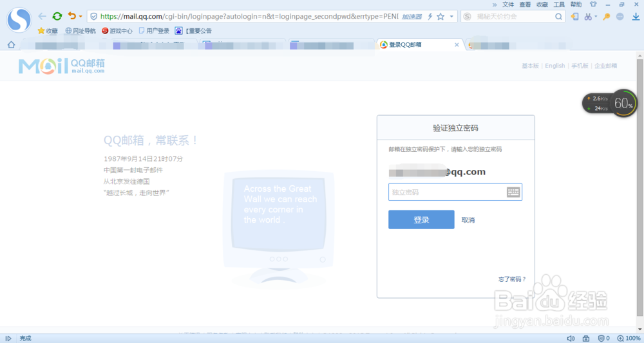Go back with the back arrow
The width and height of the screenshot is (644, 343).
[x=42, y=17]
